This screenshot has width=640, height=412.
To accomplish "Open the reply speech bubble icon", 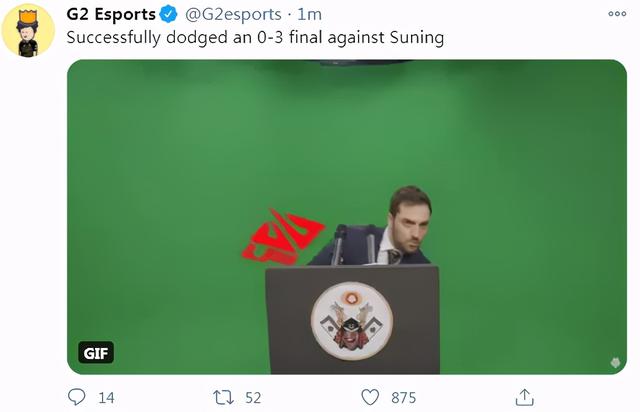I will coord(76,396).
